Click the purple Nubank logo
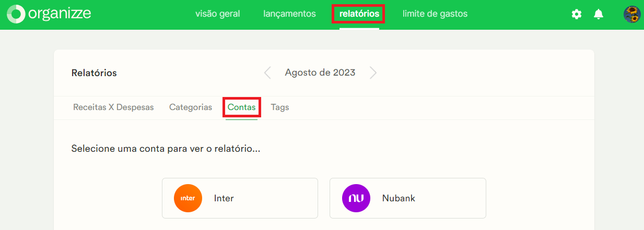 coord(356,198)
